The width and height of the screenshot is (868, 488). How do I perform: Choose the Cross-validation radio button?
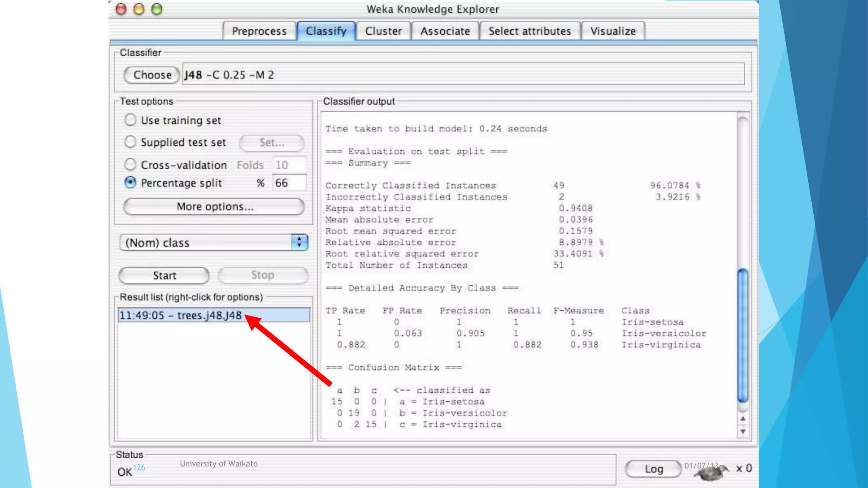point(130,164)
